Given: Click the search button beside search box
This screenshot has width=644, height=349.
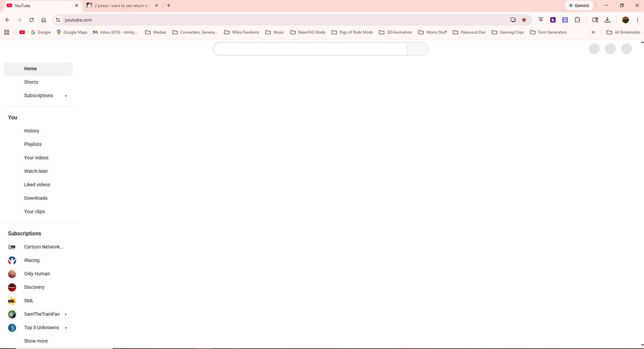Looking at the screenshot, I should [x=418, y=49].
